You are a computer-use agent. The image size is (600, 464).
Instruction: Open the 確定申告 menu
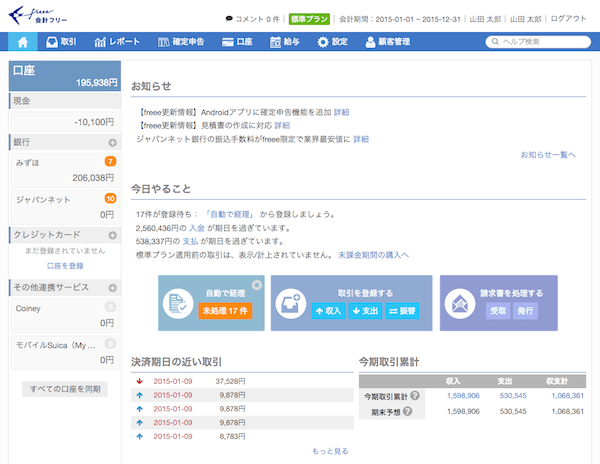[x=181, y=42]
